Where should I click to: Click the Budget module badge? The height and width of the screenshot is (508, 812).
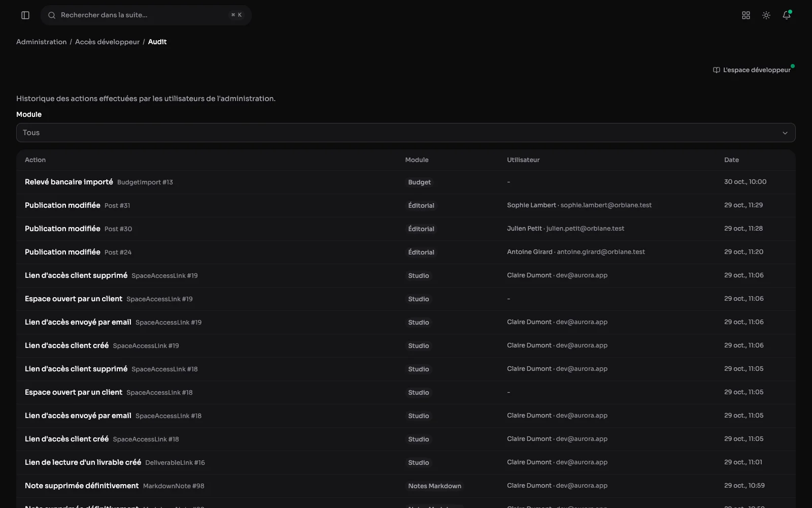tap(419, 182)
